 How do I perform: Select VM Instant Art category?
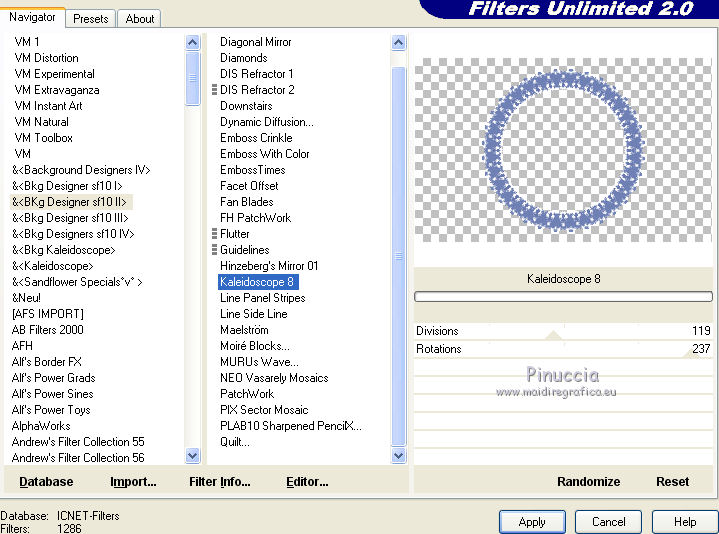(x=48, y=106)
